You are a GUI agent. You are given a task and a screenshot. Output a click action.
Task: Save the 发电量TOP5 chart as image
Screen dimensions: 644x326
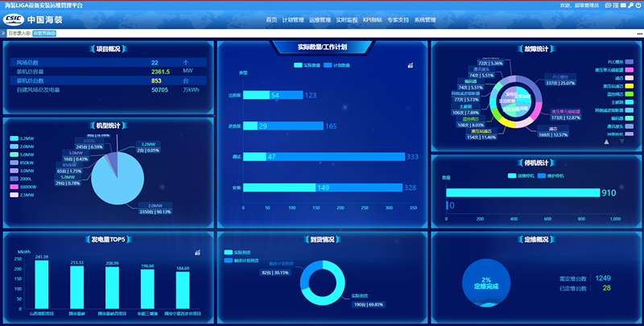tap(197, 253)
